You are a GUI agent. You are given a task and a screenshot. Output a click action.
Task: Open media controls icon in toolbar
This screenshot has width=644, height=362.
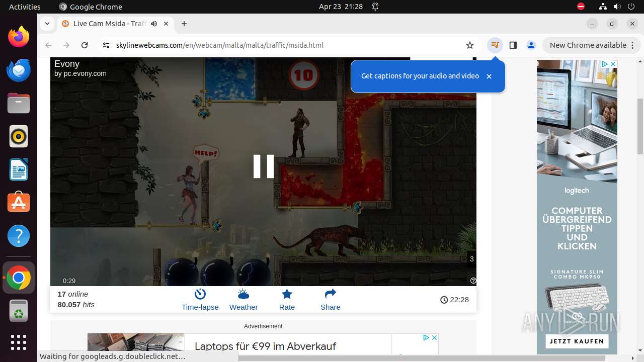pos(495,45)
